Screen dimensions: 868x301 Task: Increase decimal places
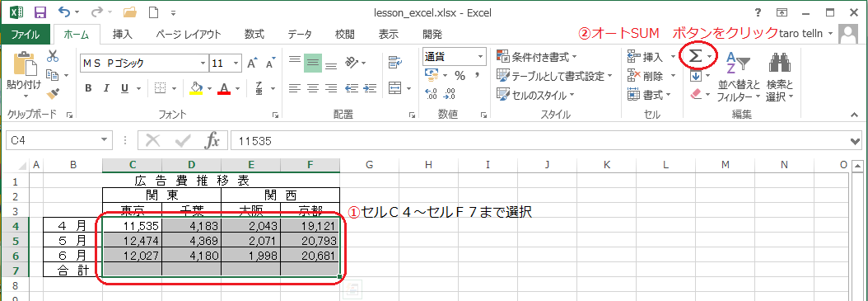pos(432,94)
